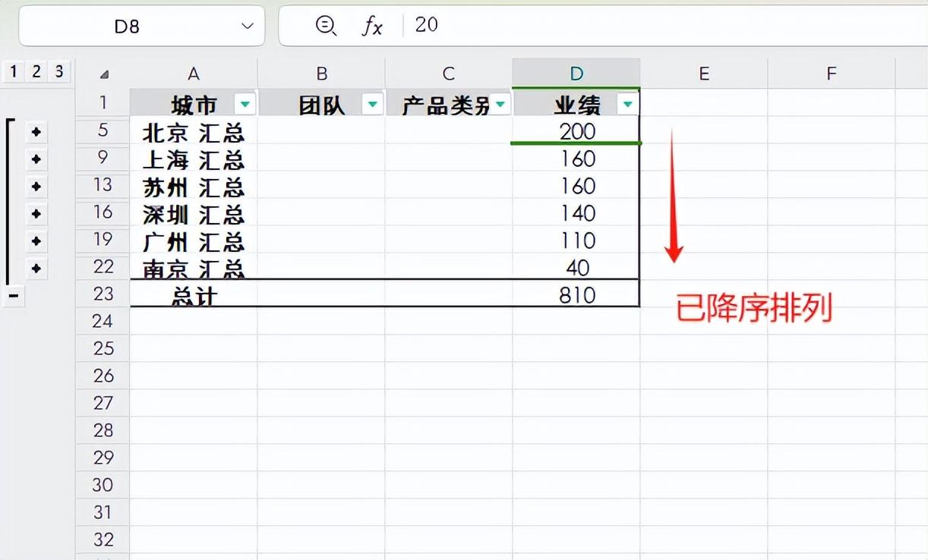Expand the 上海 汇总 group on row 9
This screenshot has width=928, height=560.
pos(36,159)
